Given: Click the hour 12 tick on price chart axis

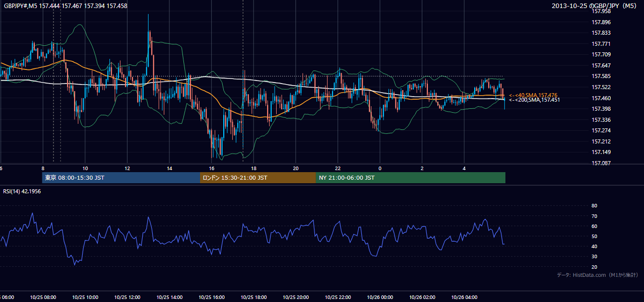Looking at the screenshot, I should tap(127, 168).
